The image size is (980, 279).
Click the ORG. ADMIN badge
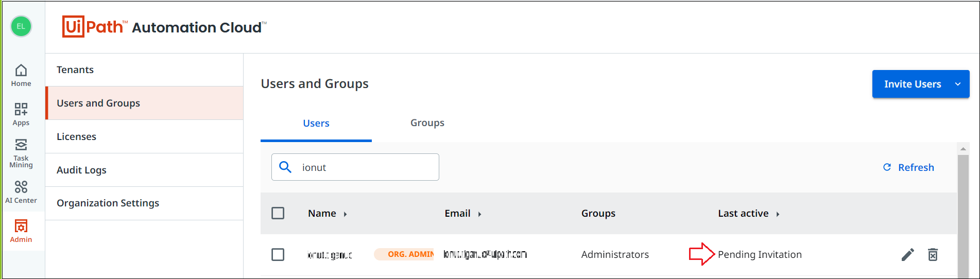pos(405,254)
